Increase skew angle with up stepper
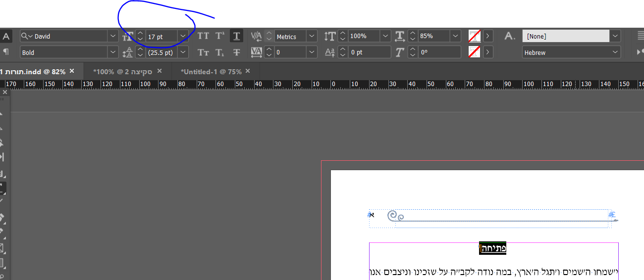 [x=412, y=49]
